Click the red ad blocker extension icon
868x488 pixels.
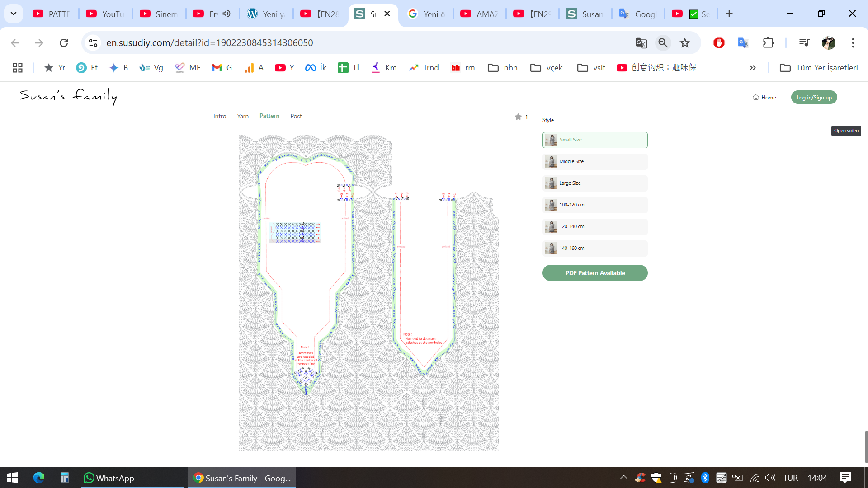pyautogui.click(x=719, y=43)
